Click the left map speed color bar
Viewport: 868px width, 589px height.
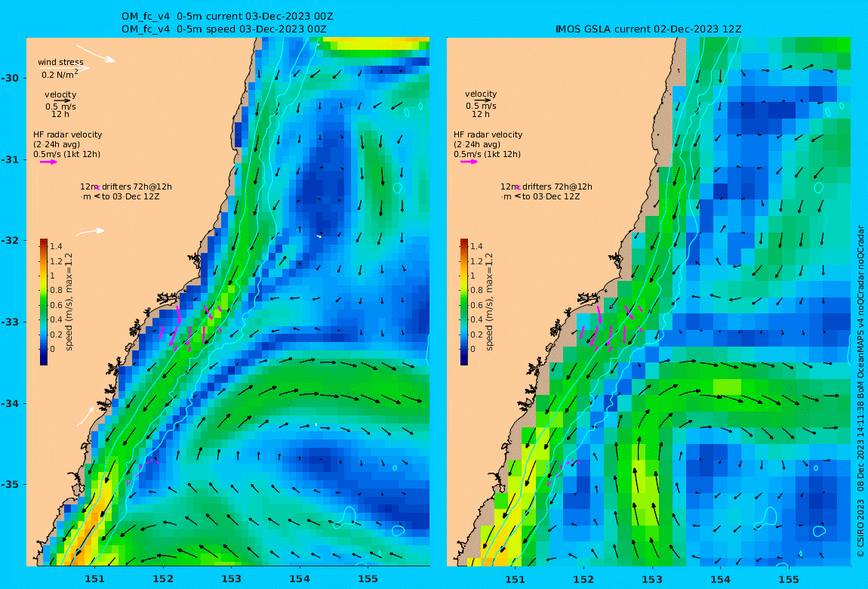(44, 302)
